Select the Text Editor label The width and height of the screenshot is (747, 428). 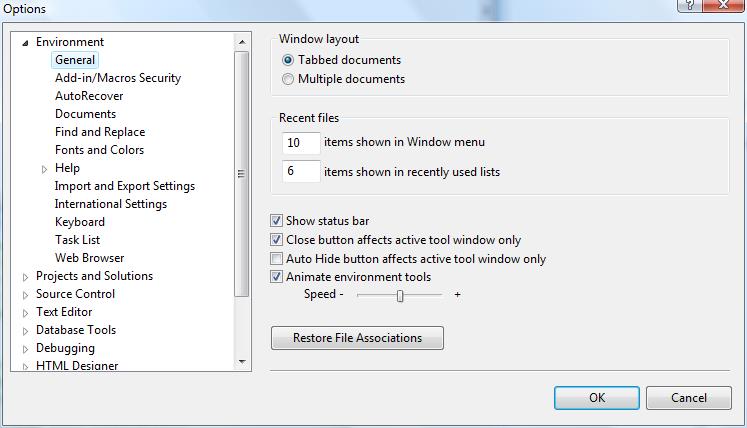(x=64, y=312)
